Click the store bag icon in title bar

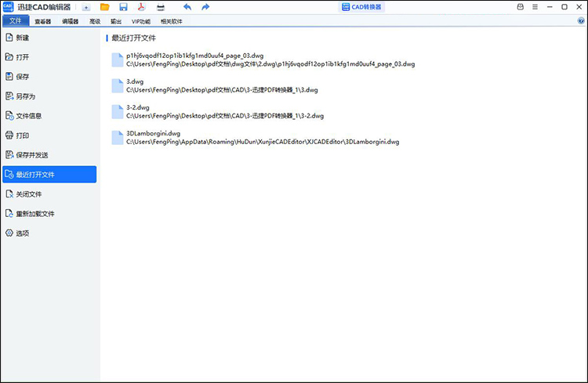(x=521, y=7)
